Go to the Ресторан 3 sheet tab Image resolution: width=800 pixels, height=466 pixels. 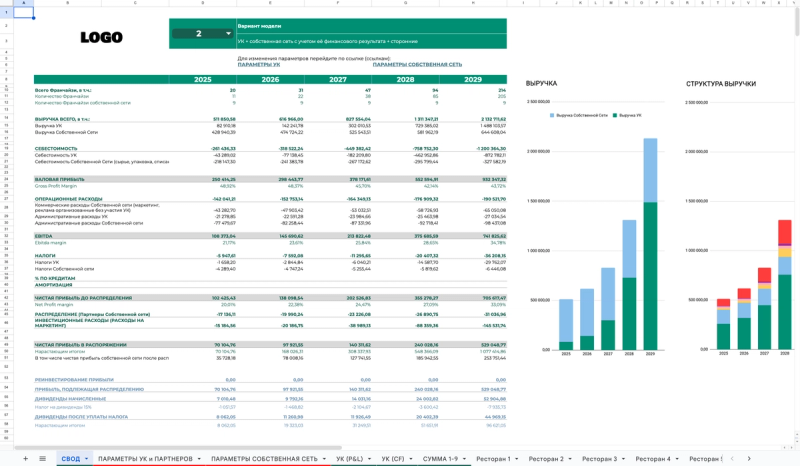[x=600, y=458]
